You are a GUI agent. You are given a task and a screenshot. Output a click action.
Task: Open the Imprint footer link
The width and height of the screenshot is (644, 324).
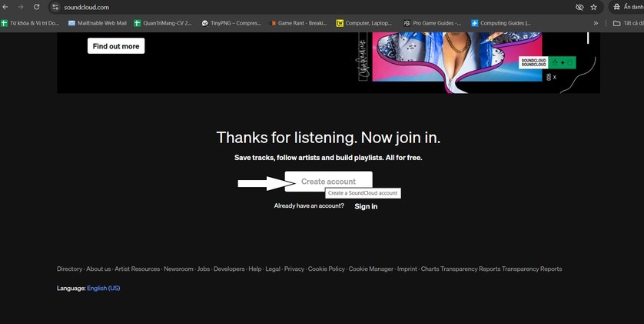point(407,269)
